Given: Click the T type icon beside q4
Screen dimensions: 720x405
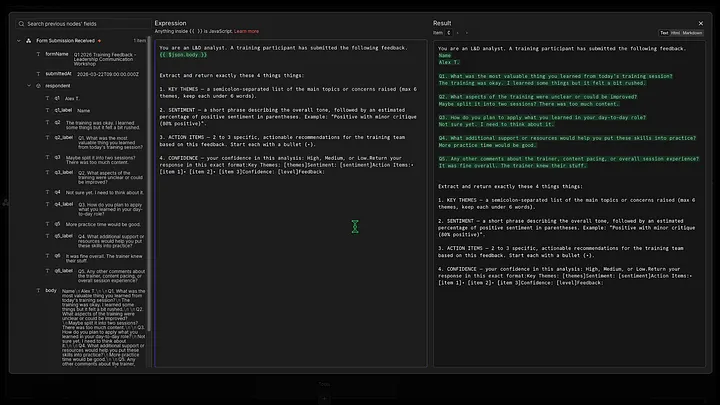Looking at the screenshot, I should [47, 192].
